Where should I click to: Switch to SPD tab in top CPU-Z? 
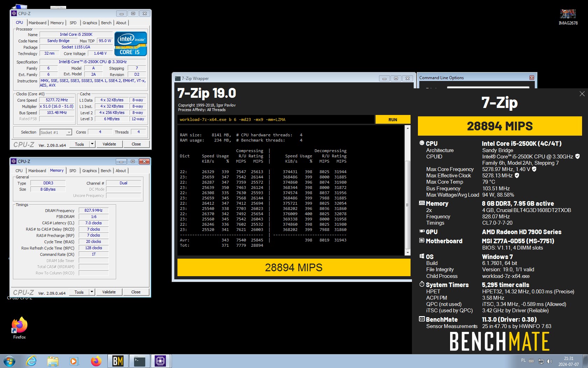[x=73, y=23]
